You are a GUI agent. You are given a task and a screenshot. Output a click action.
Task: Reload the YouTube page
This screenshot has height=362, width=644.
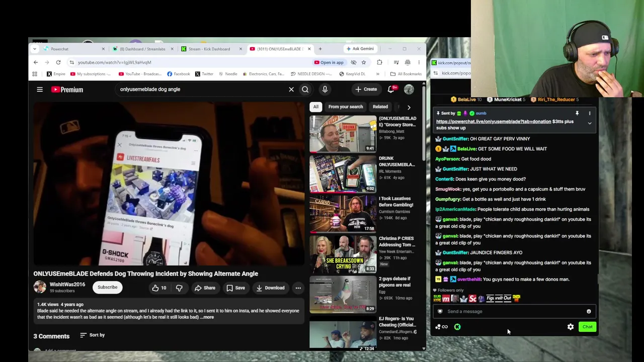coord(58,62)
